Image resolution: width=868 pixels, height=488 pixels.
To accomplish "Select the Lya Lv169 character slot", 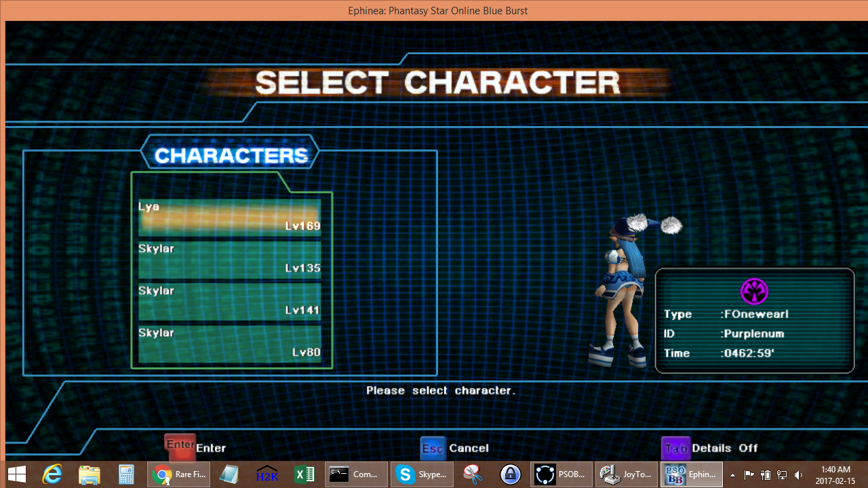I will point(230,217).
